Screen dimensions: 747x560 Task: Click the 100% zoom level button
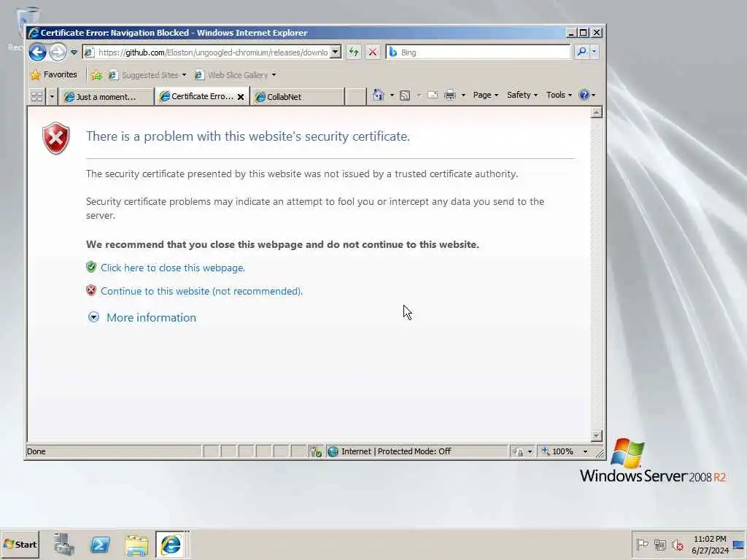point(558,451)
